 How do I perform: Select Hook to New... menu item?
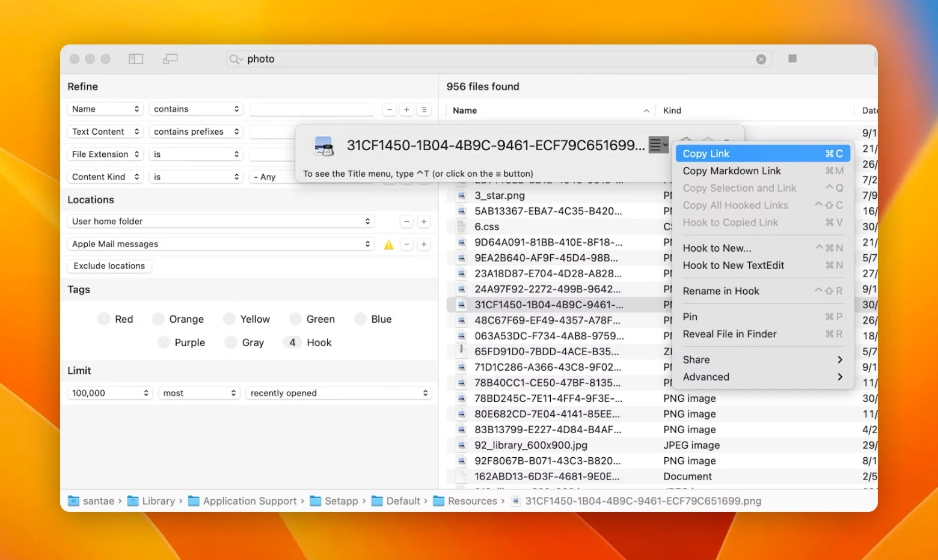pos(762,248)
